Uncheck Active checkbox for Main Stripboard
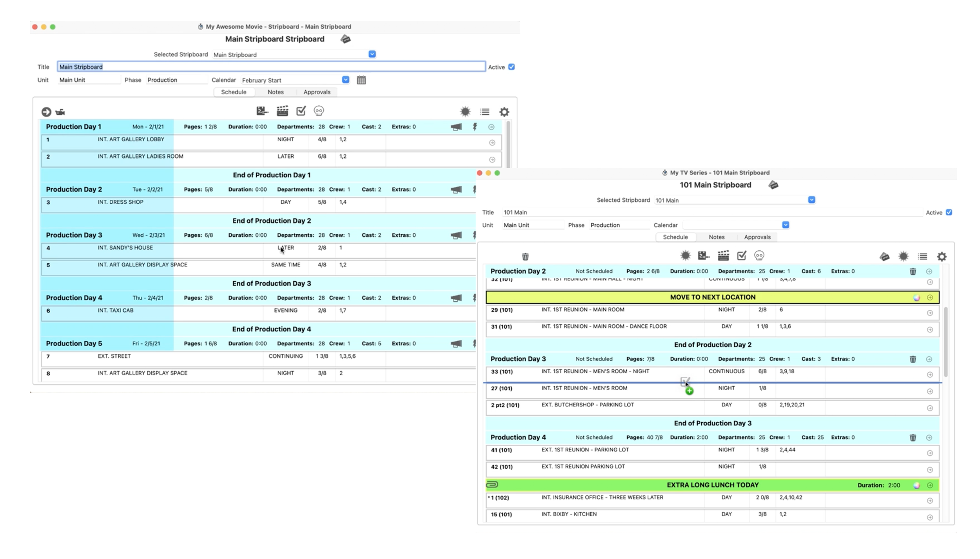 coord(511,67)
